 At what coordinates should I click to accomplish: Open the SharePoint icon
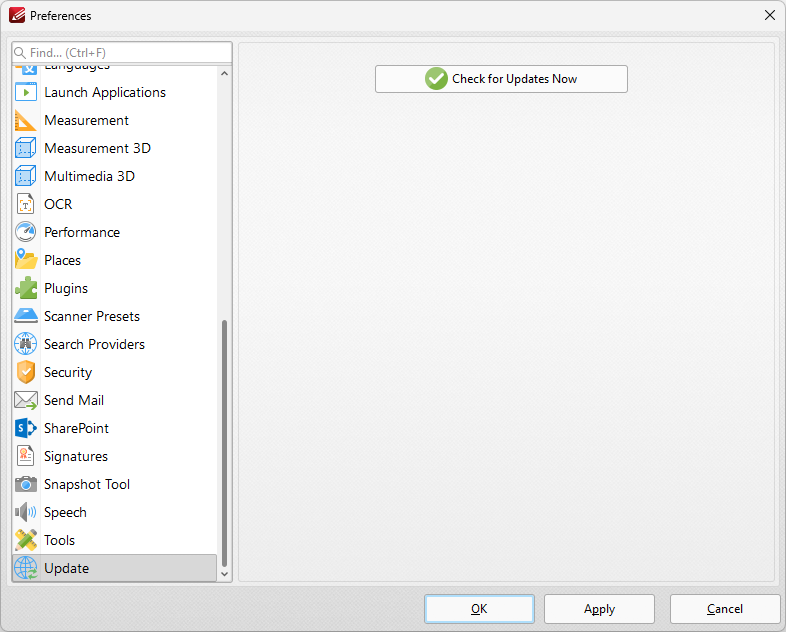tap(26, 428)
